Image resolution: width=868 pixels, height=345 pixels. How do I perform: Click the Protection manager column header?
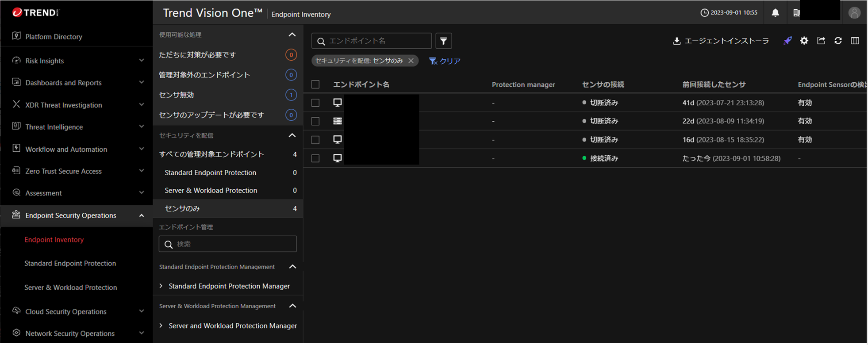pos(523,84)
